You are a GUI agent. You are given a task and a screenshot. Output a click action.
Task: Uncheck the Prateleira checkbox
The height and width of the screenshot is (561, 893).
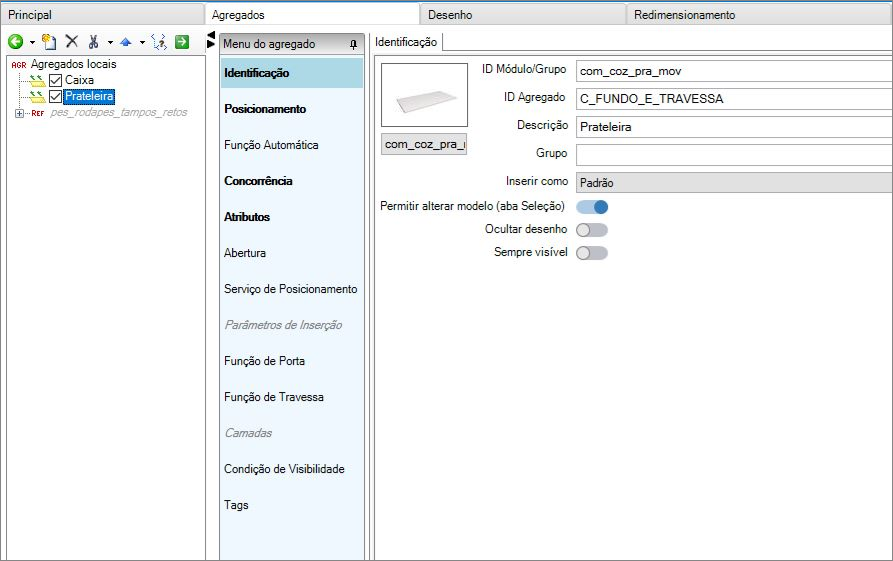[55, 96]
